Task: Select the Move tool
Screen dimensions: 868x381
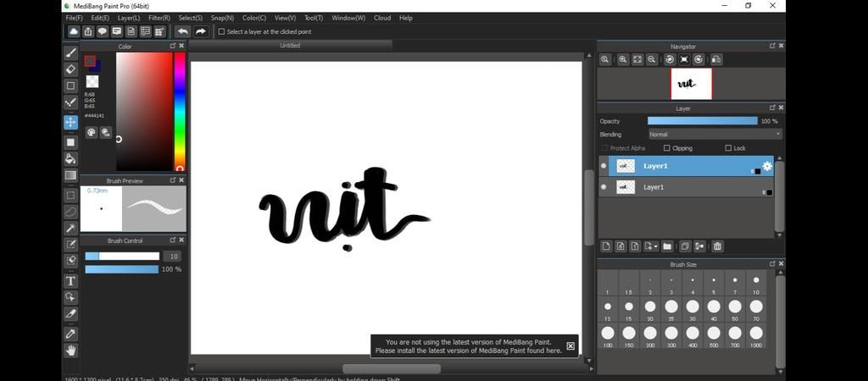Action: tap(70, 122)
